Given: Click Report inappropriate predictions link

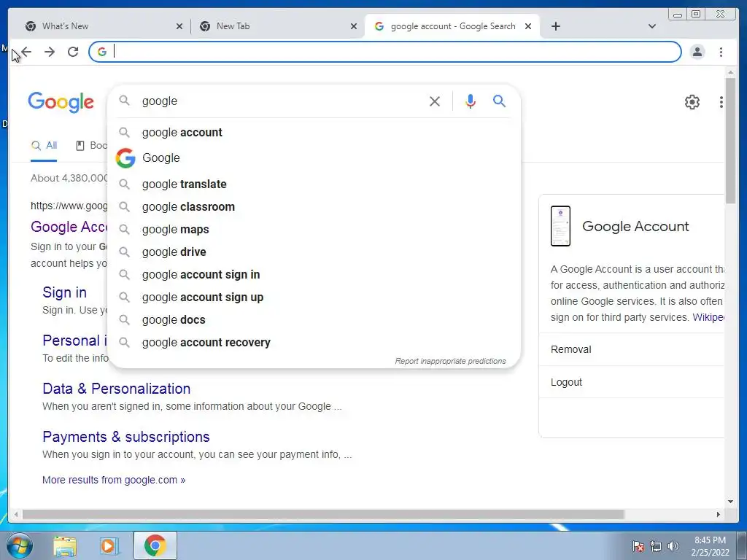Looking at the screenshot, I should [x=450, y=361].
